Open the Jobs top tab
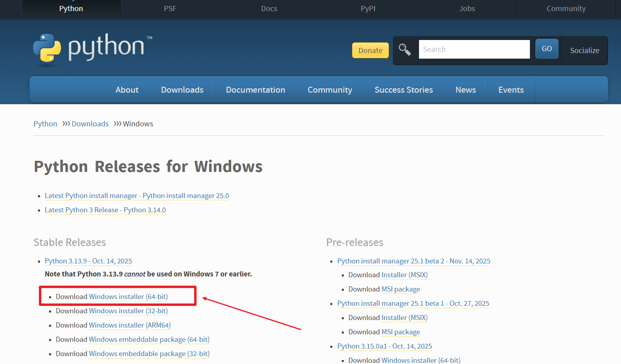Screen dimensions: 621x364 467,9
